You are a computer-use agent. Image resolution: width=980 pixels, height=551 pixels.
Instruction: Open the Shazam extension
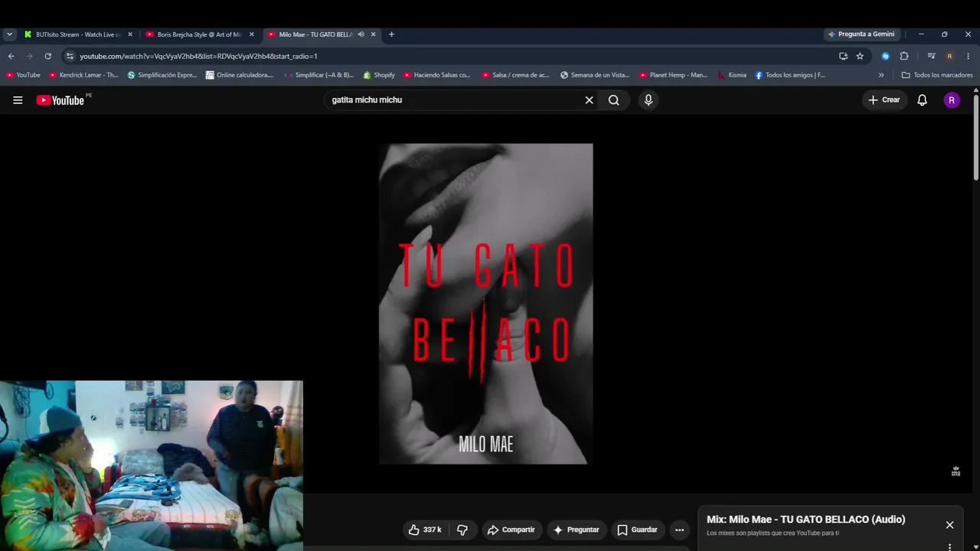[886, 56]
